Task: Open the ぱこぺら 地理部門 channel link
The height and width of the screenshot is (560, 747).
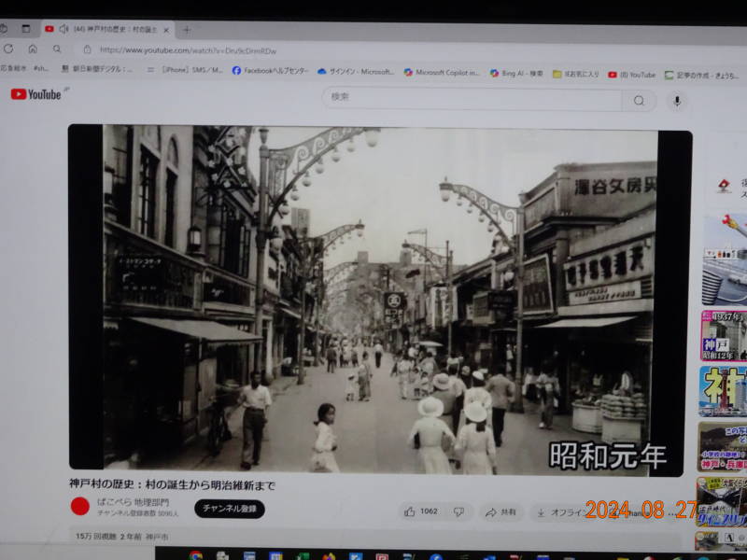Action: (x=133, y=502)
